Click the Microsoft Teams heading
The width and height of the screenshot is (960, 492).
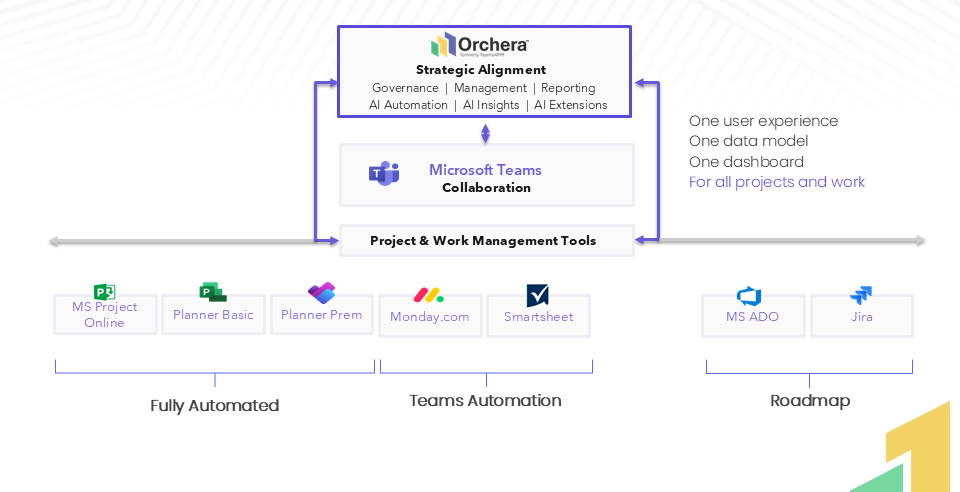(485, 170)
